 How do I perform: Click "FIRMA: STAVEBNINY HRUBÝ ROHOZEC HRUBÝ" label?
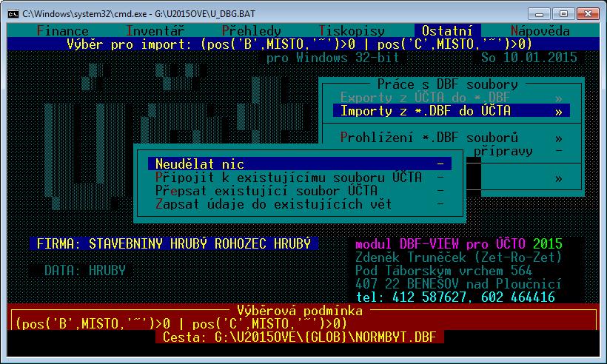click(174, 243)
